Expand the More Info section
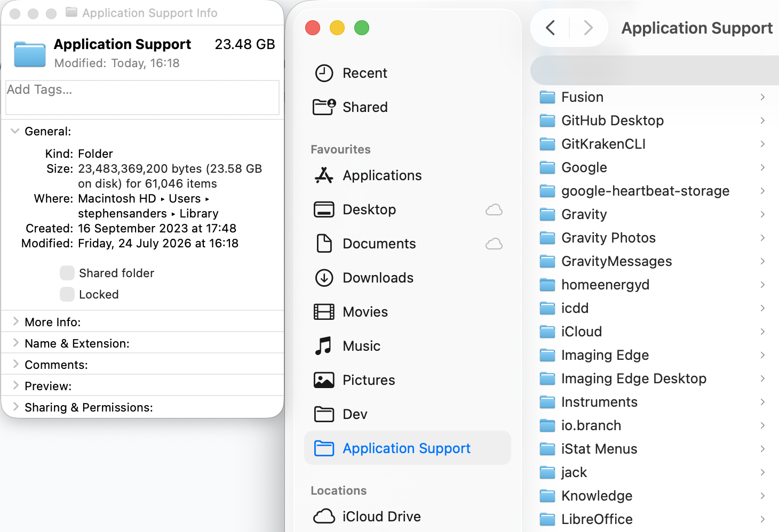The image size is (779, 532). [15, 321]
